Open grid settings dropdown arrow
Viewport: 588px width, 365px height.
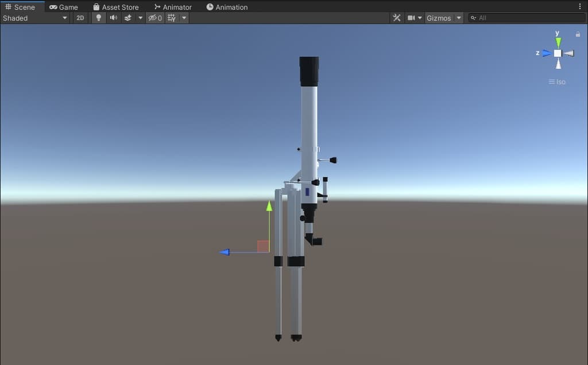pos(184,18)
